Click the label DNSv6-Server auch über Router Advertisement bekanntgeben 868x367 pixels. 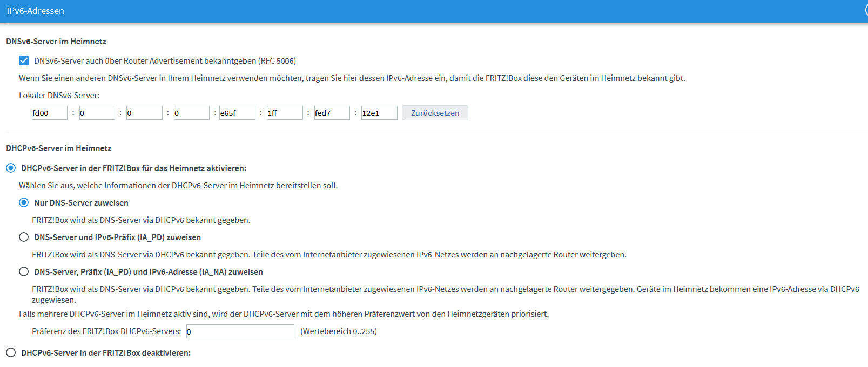click(x=165, y=61)
